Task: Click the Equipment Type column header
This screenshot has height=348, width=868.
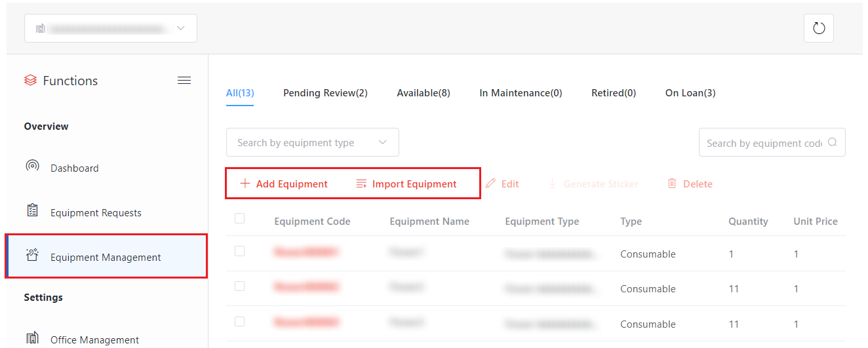Action: 542,222
